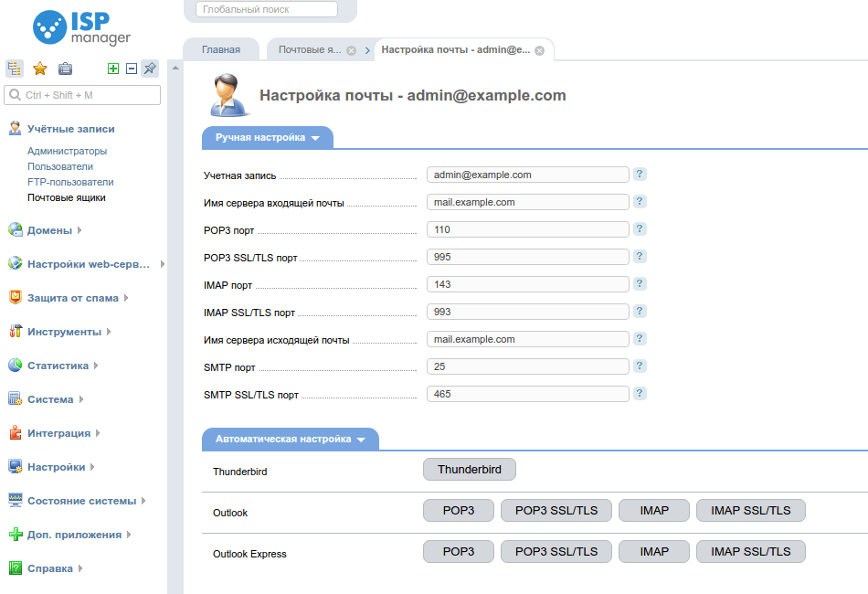
Task: Click the SMTP порт input field
Action: pyautogui.click(x=527, y=366)
